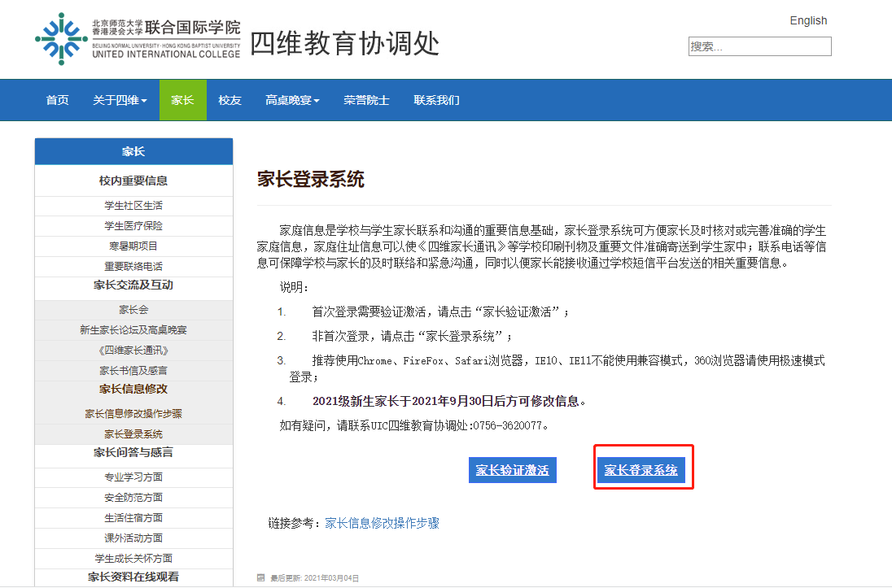The image size is (892, 588).
Task: Open 《四维家长通讯》 sidebar link
Action: pos(133,351)
